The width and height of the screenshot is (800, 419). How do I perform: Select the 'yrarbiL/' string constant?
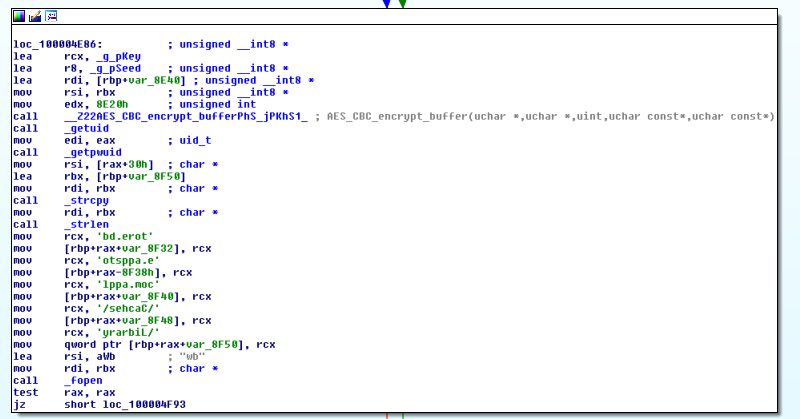(x=128, y=333)
